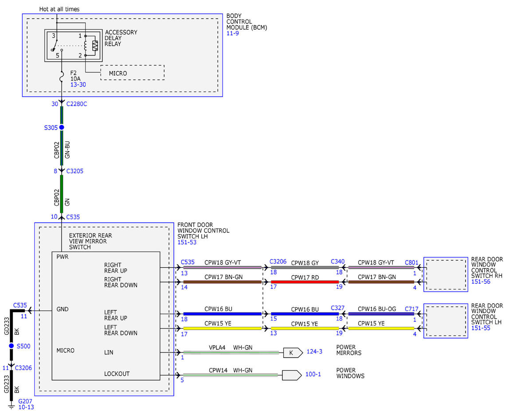Click the S305 splice dot

[62, 127]
